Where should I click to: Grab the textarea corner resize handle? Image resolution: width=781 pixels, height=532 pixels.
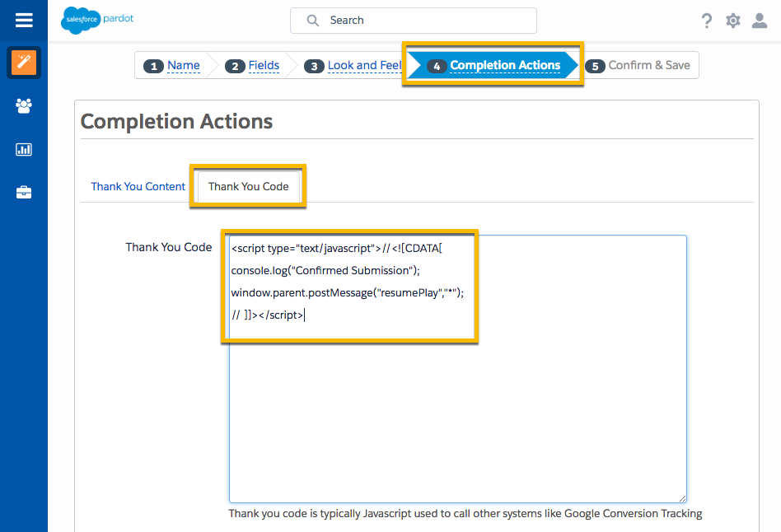[682, 496]
